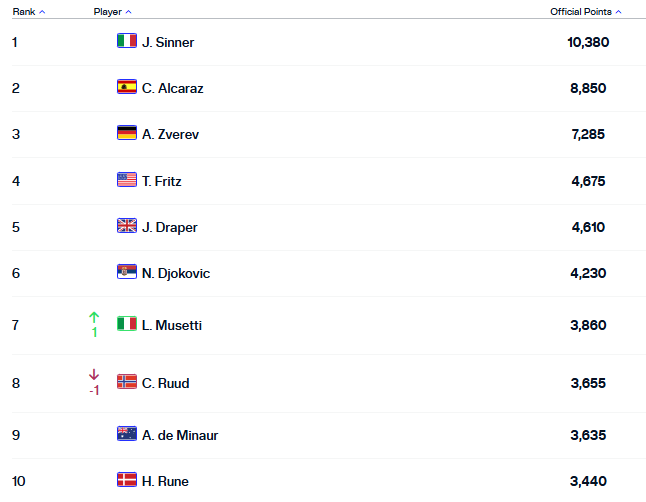Viewport: 646px width, 502px height.
Task: Click the green up arrow for L. Musetti
Action: [x=94, y=318]
